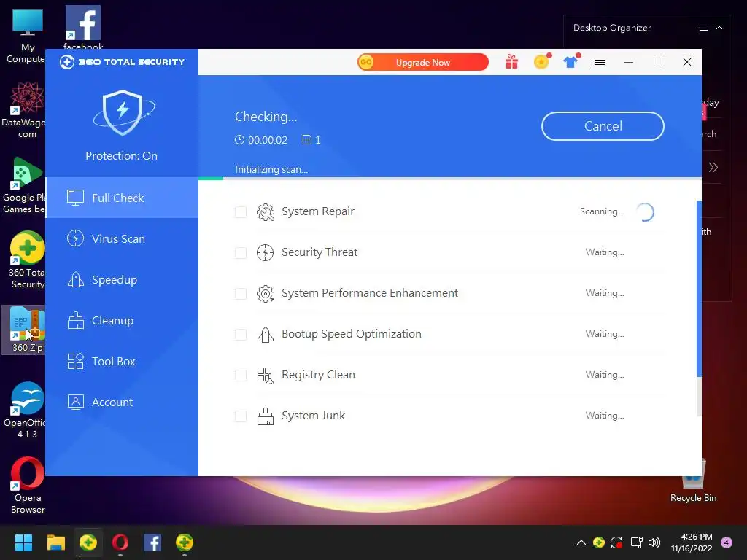Tick the System Performance Enhancement checkbox

(241, 294)
